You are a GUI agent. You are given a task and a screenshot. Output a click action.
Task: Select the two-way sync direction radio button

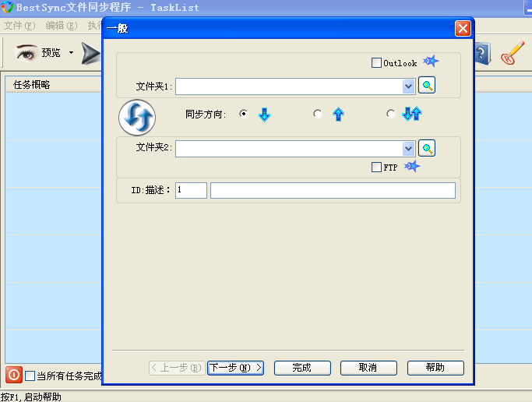pos(391,114)
